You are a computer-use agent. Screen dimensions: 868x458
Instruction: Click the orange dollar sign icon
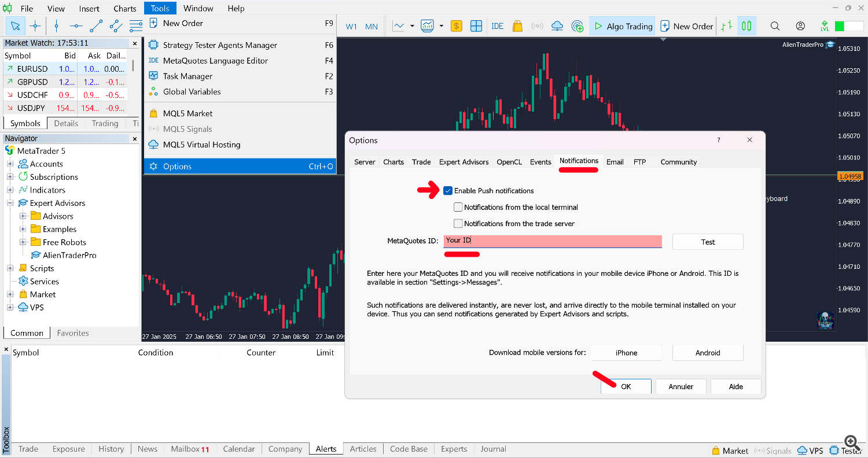457,26
